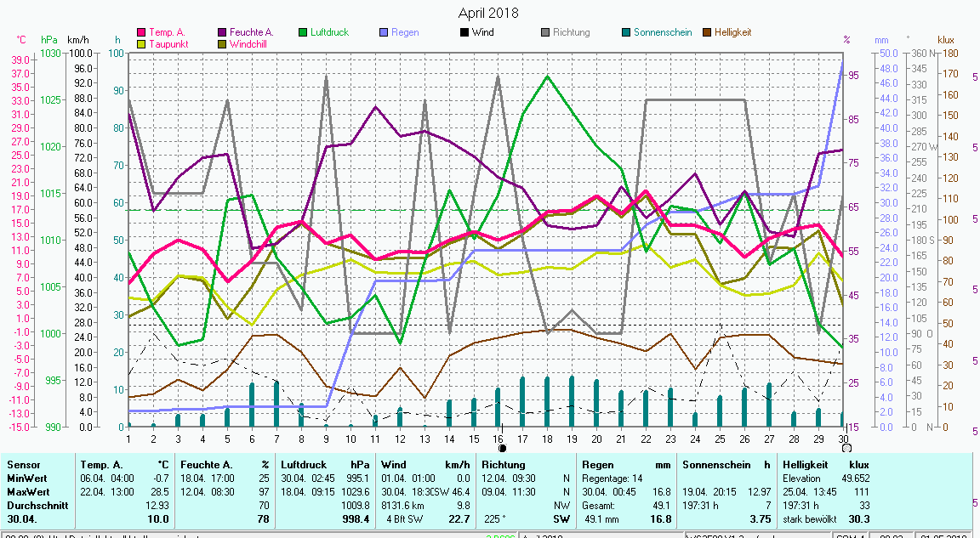Select the Richtung legend label
The width and height of the screenshot is (980, 538).
tap(571, 32)
